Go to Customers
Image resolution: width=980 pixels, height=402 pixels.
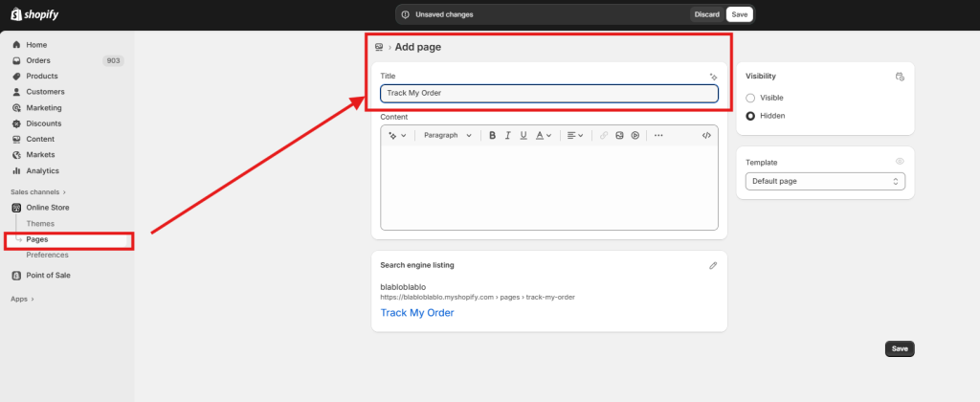tap(45, 92)
